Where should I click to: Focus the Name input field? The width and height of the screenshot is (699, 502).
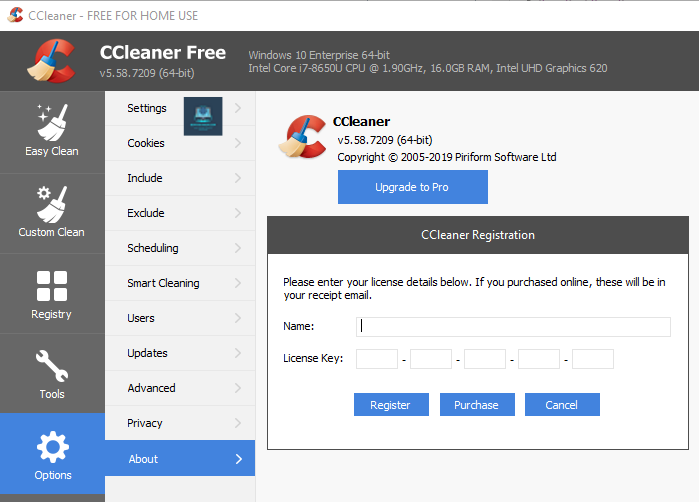[x=513, y=327]
